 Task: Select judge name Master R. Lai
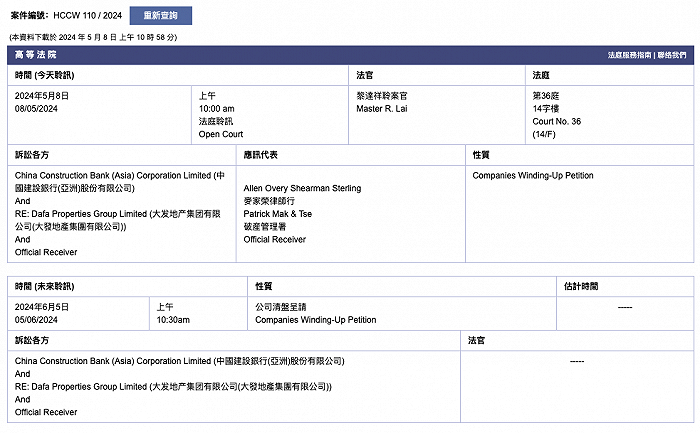click(383, 108)
